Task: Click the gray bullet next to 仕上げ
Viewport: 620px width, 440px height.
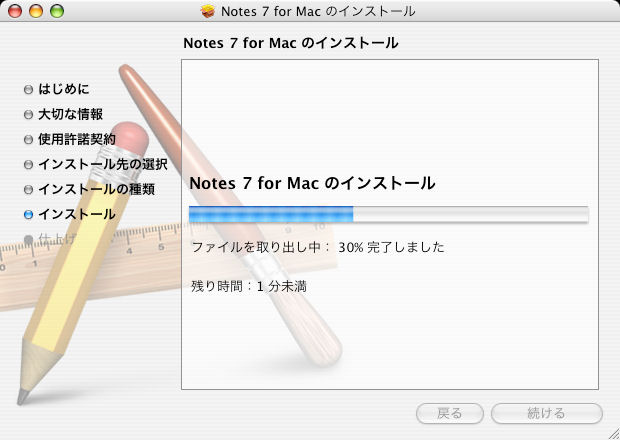Action: pos(28,239)
